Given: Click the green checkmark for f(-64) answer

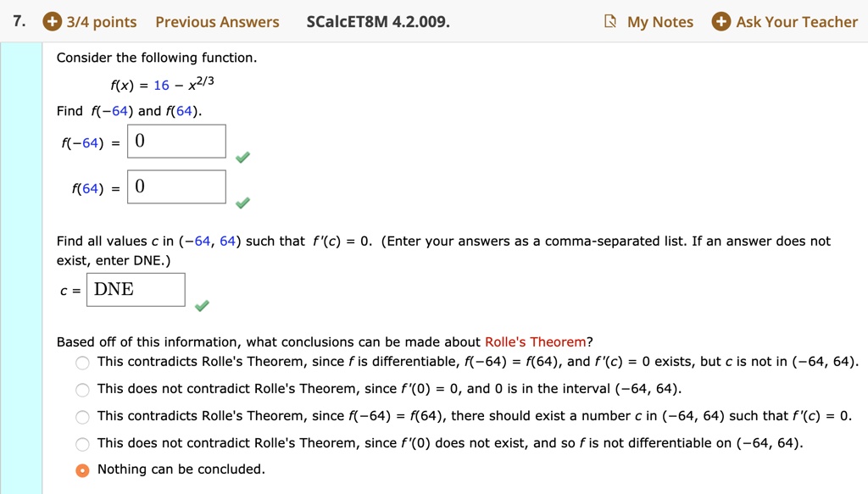Looking at the screenshot, I should click(242, 158).
